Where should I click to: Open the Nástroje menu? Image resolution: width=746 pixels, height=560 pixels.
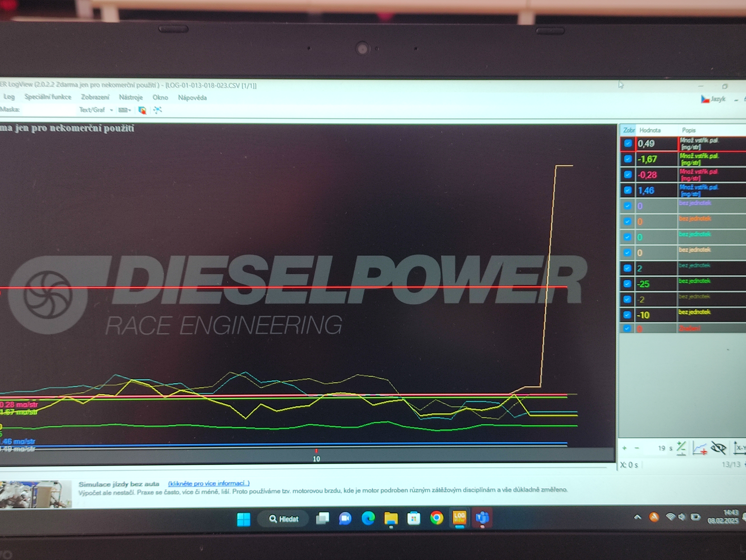(131, 97)
